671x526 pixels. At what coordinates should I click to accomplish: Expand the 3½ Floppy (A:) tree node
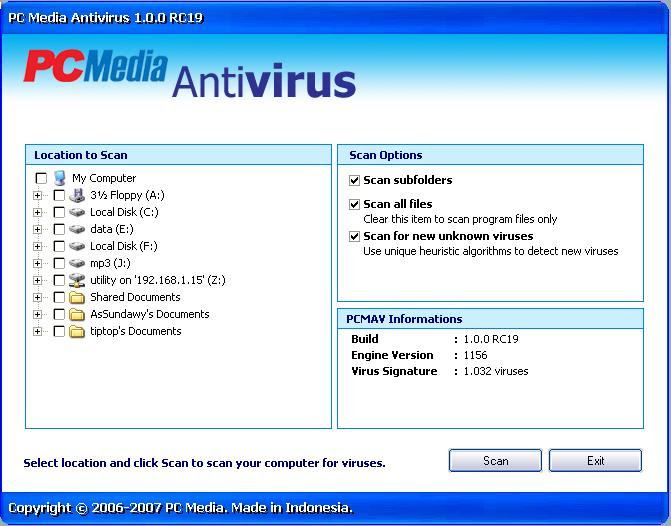point(38,195)
